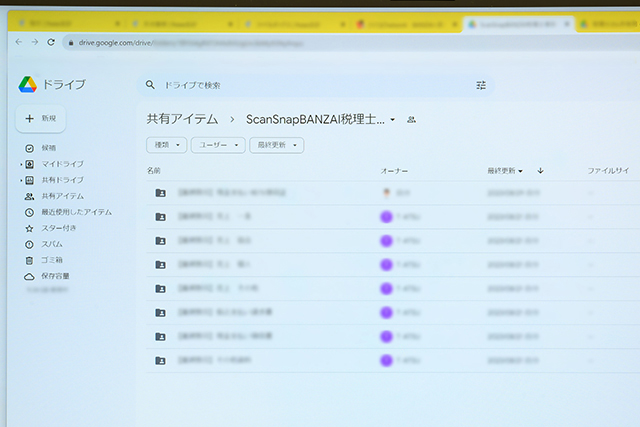Click the browser forward arrow
The height and width of the screenshot is (427, 640).
pos(35,42)
